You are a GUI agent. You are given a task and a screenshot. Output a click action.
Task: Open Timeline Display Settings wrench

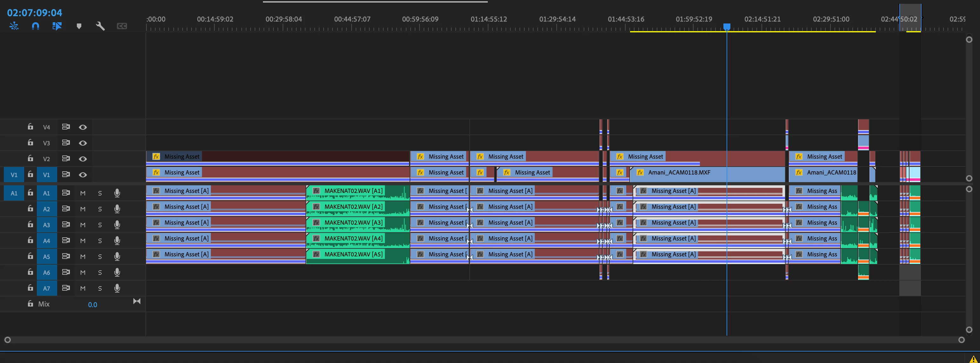100,26
